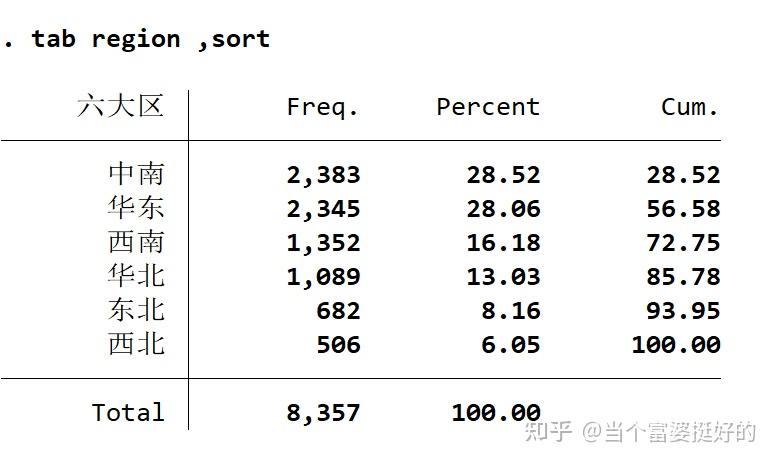Click the Cum. column header
The image size is (776, 463).
tap(689, 107)
